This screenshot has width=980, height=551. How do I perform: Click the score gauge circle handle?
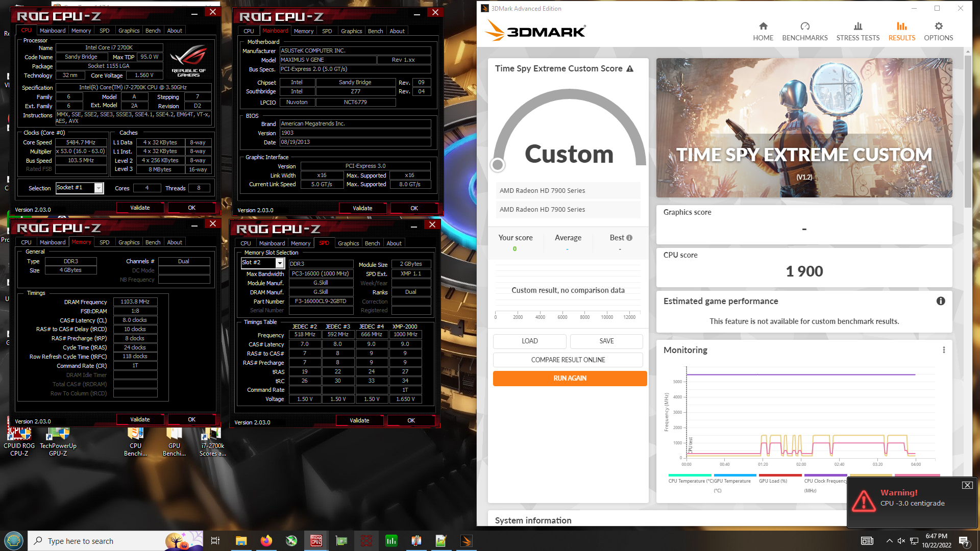point(498,164)
